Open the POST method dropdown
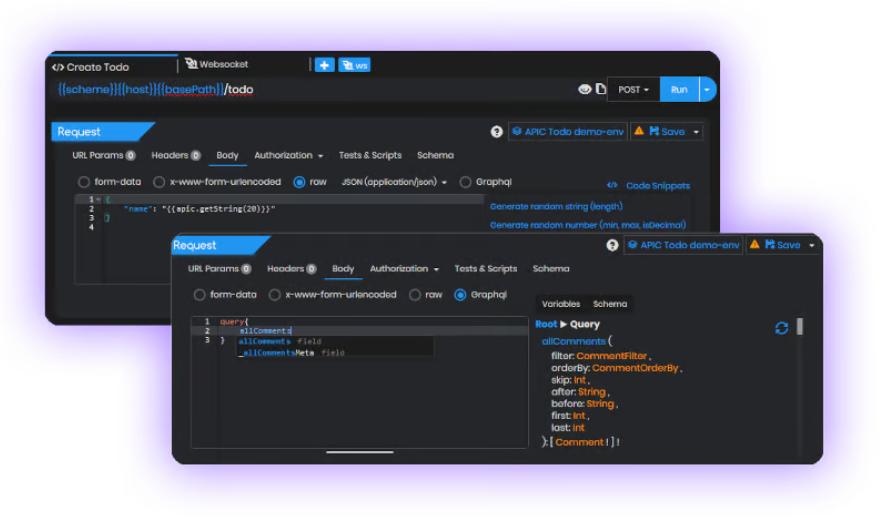This screenshot has width=892, height=529. pos(633,89)
